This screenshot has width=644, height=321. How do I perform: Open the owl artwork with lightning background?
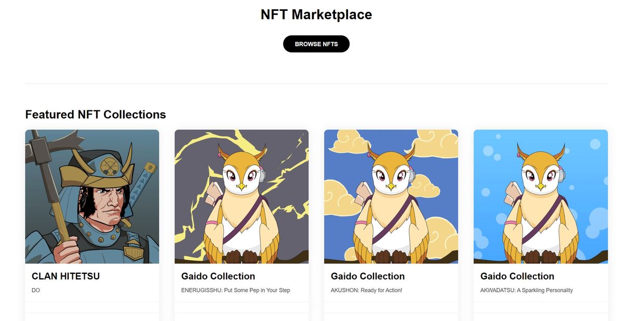click(242, 197)
